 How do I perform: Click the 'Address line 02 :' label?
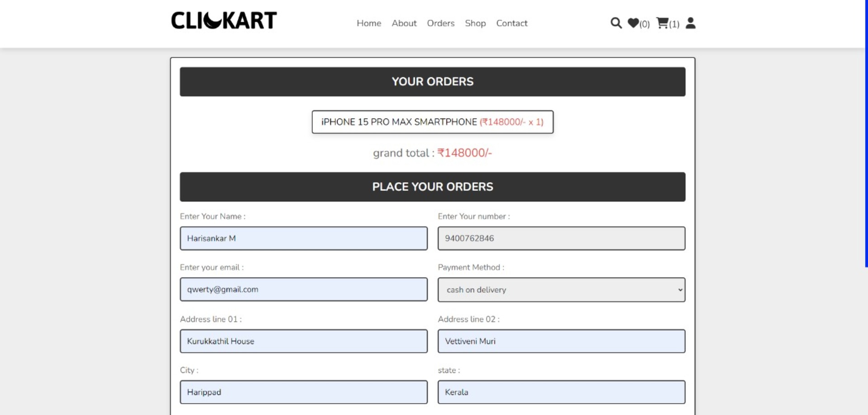click(x=469, y=319)
